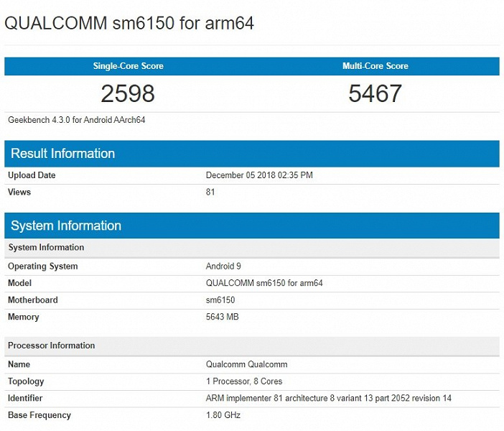Click the Processor Information subheading
Viewport: 504px width, 431px height.
click(52, 346)
